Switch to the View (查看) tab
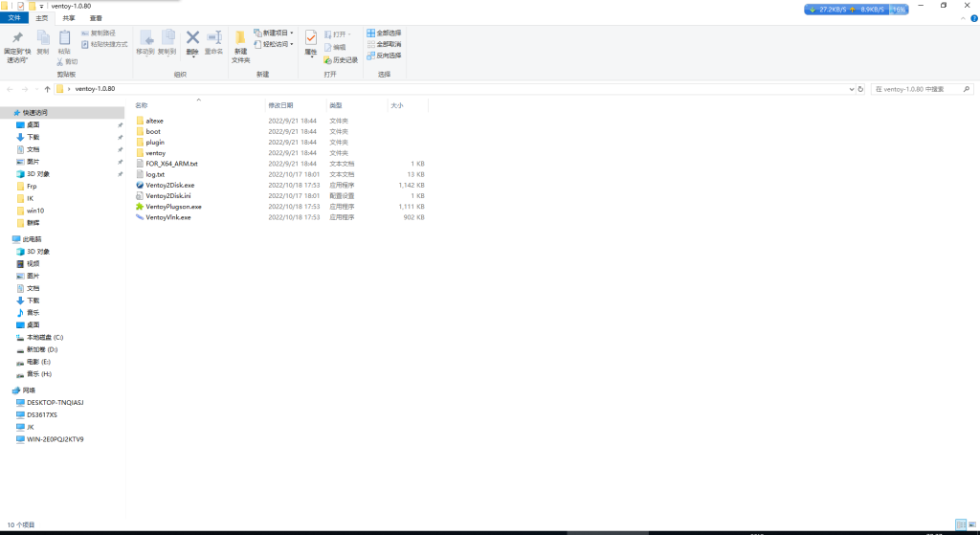Image resolution: width=980 pixels, height=535 pixels. tap(96, 18)
